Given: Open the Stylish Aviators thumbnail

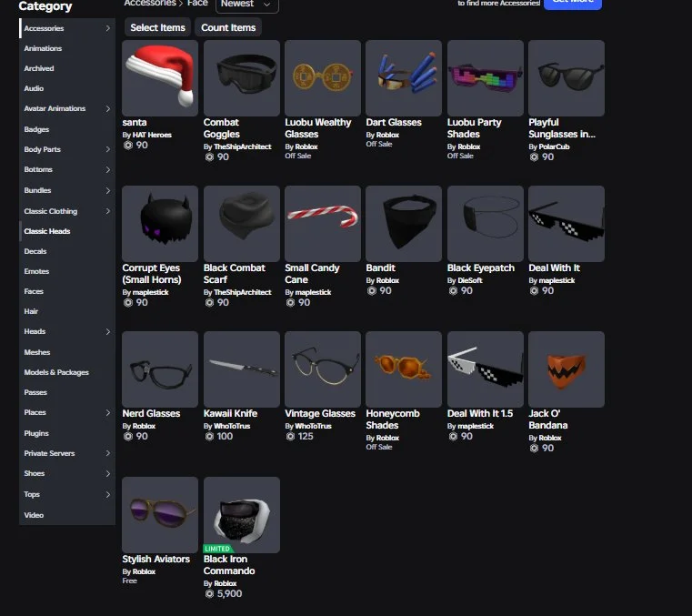Looking at the screenshot, I should click(160, 515).
